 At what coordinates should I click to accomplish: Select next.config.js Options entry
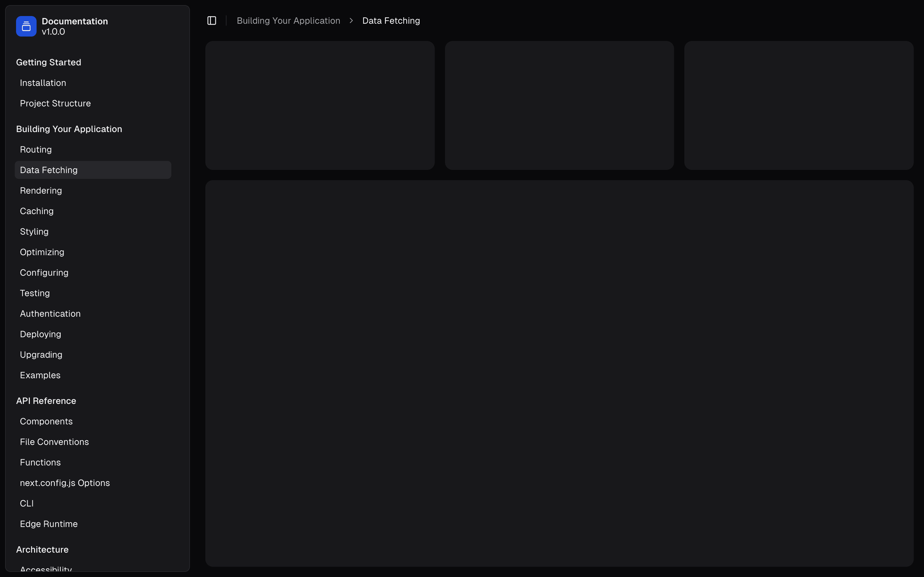pos(65,482)
